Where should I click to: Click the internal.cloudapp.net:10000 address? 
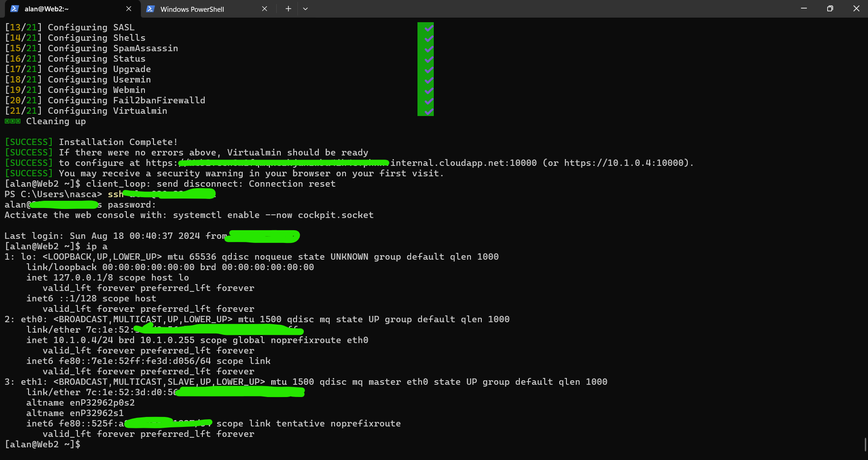464,163
